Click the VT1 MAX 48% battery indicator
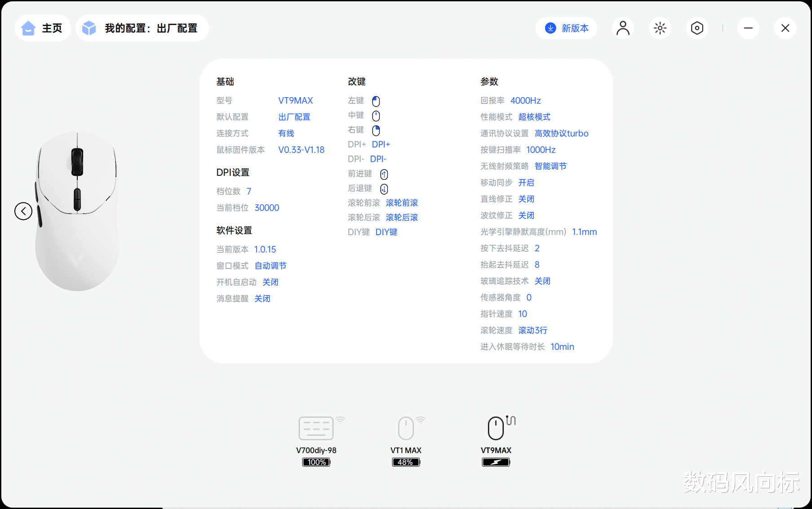The image size is (812, 509). pyautogui.click(x=406, y=462)
